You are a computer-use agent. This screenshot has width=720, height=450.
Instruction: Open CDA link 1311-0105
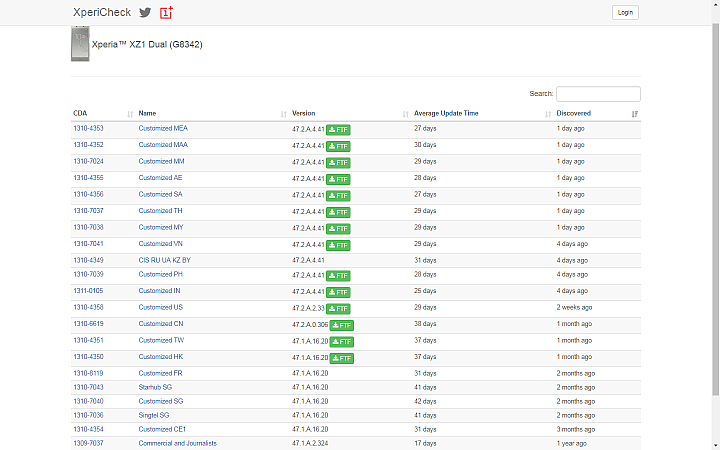pyautogui.click(x=89, y=291)
